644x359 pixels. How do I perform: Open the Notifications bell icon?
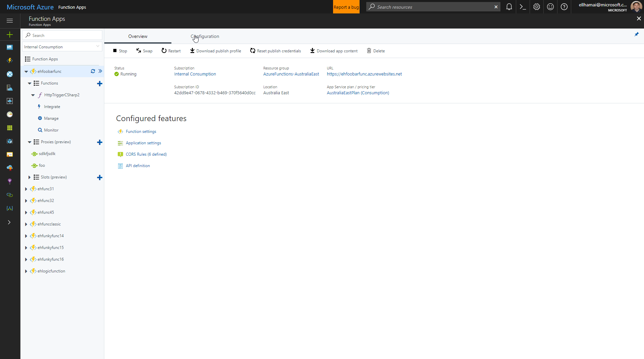click(509, 7)
